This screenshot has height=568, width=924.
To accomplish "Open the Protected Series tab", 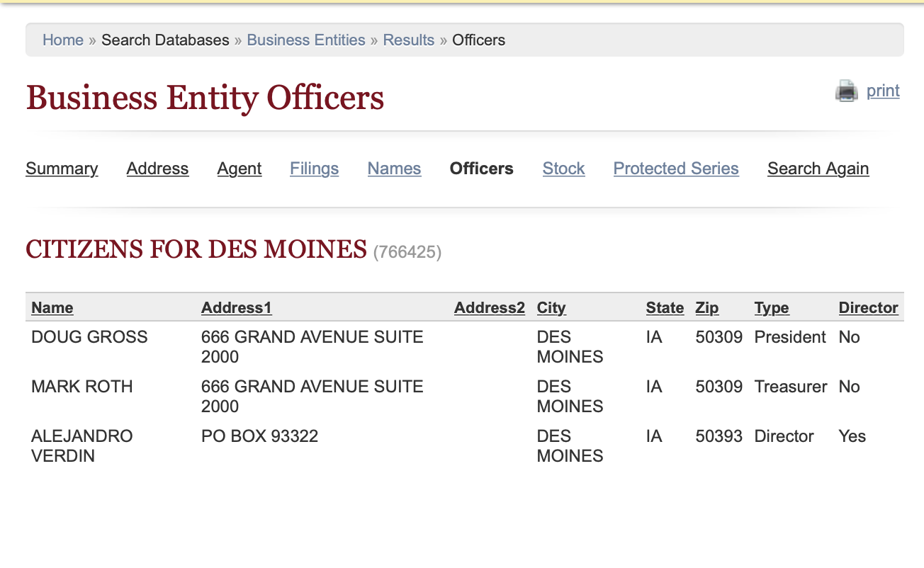I will [676, 169].
